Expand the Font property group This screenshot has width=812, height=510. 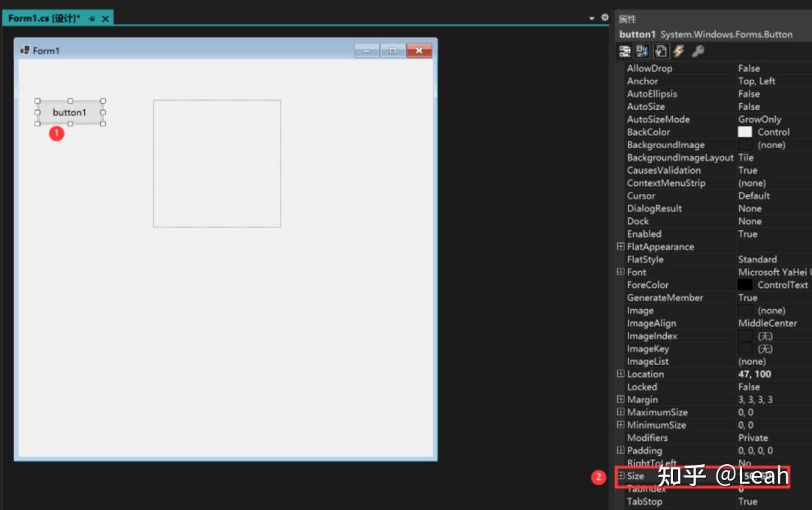[x=620, y=272]
